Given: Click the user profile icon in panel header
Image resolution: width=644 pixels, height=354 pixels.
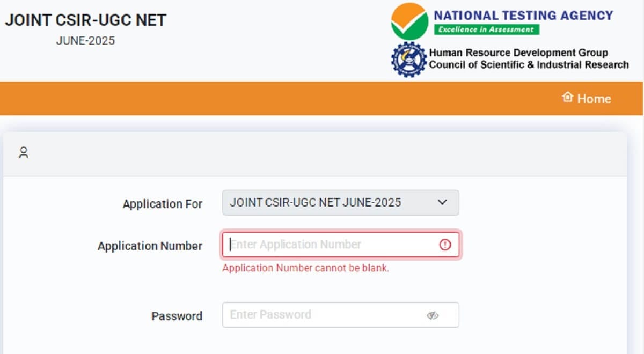Looking at the screenshot, I should (23, 153).
